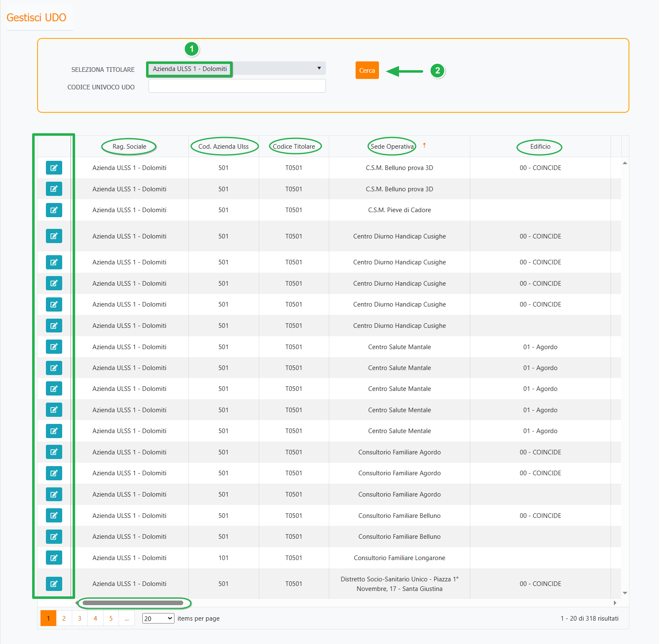
Task: Sort by the Edificio column header
Action: [540, 147]
